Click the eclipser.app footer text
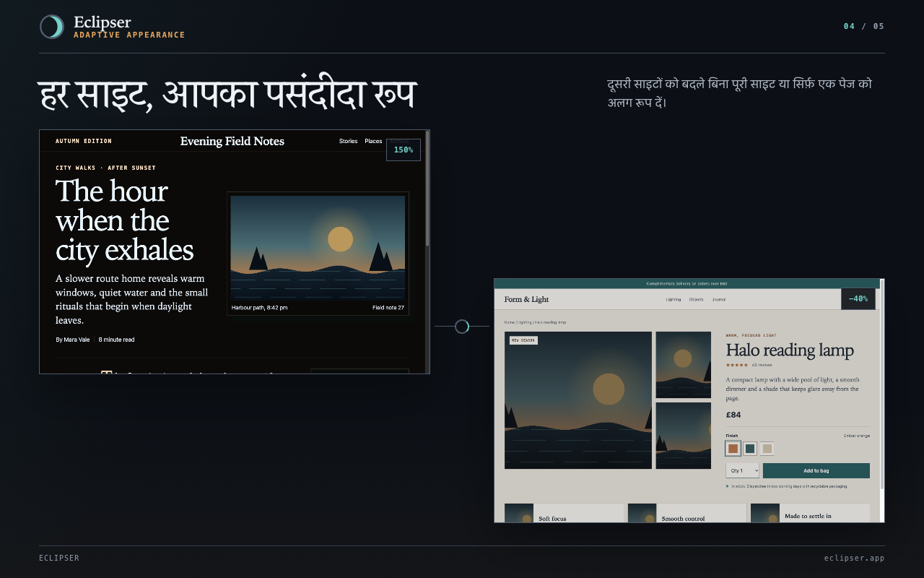Image resolution: width=924 pixels, height=578 pixels. click(x=854, y=558)
